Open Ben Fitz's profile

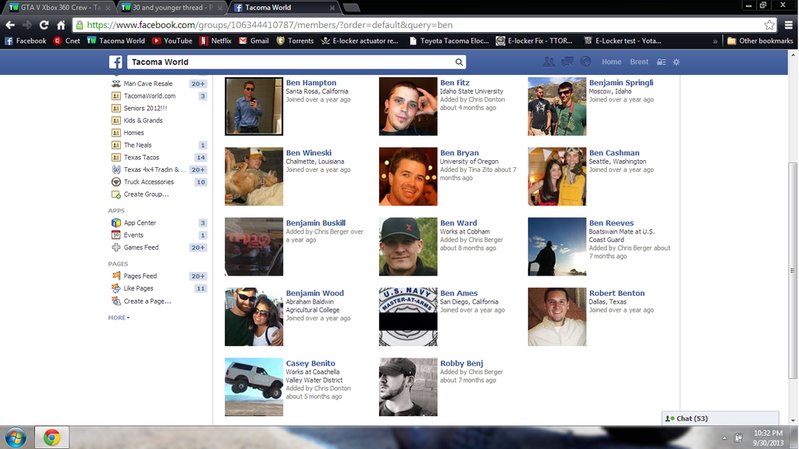[455, 83]
